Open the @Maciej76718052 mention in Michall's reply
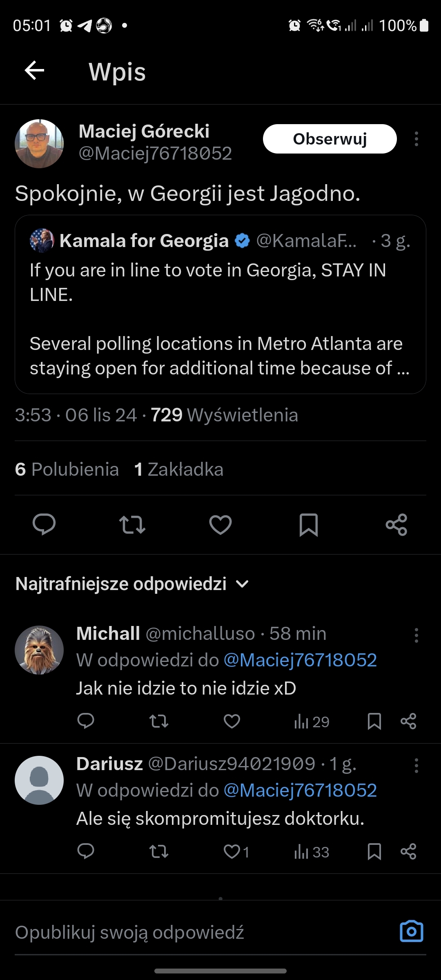The image size is (441, 980). point(300,660)
